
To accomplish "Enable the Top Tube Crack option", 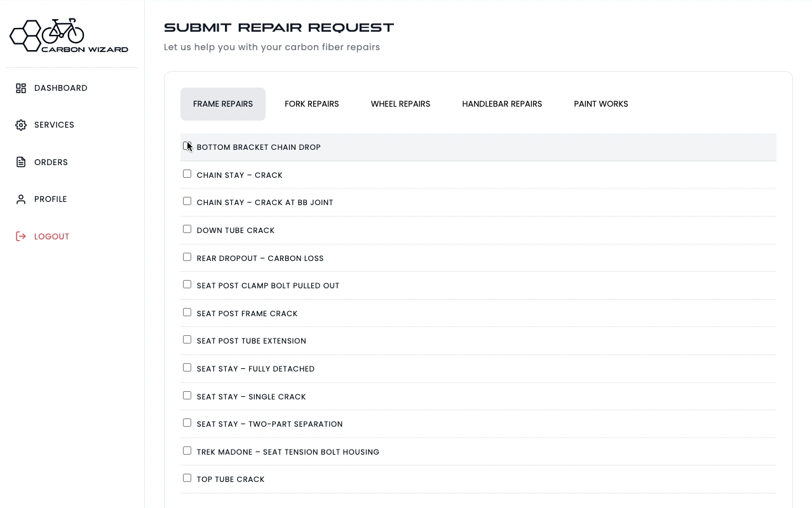I will [x=187, y=478].
